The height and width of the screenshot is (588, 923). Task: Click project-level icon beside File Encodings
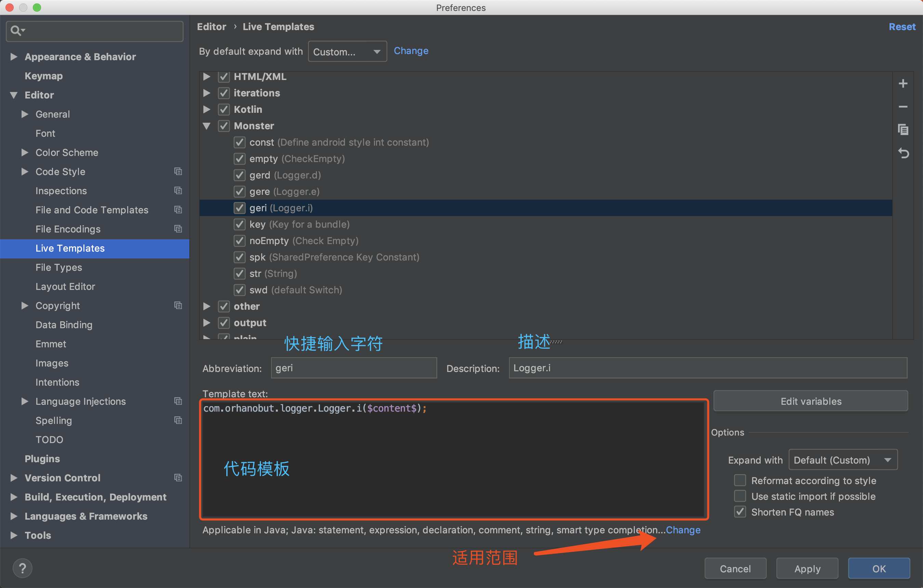[178, 229]
